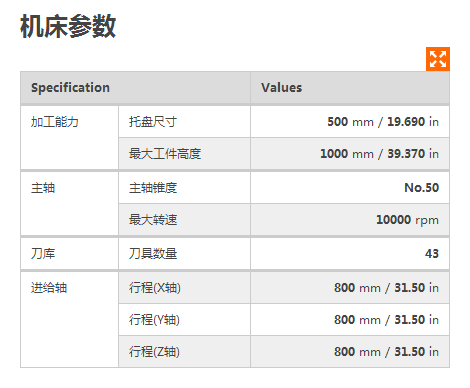Select the 主轴 category cell
470x388 pixels.
69,203
